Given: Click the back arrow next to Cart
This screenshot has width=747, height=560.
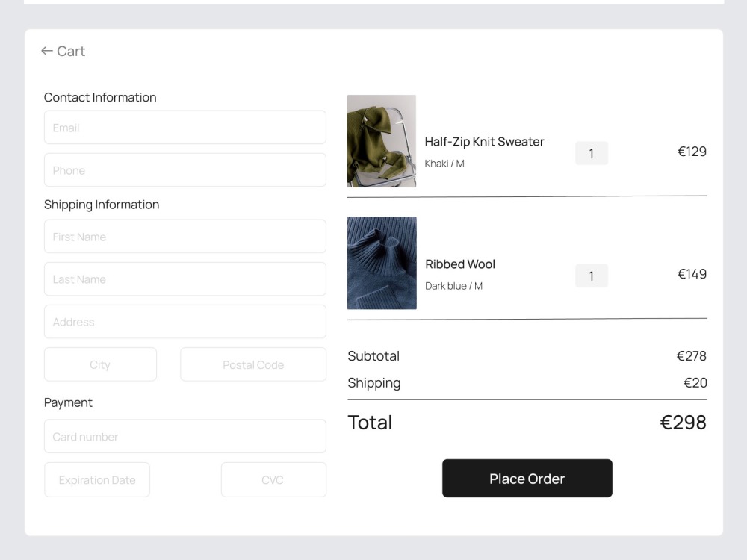Looking at the screenshot, I should tap(46, 51).
